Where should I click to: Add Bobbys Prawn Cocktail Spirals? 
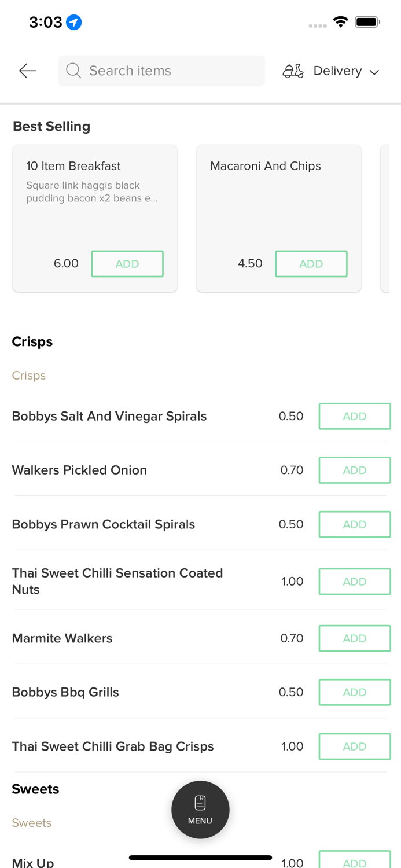tap(354, 524)
